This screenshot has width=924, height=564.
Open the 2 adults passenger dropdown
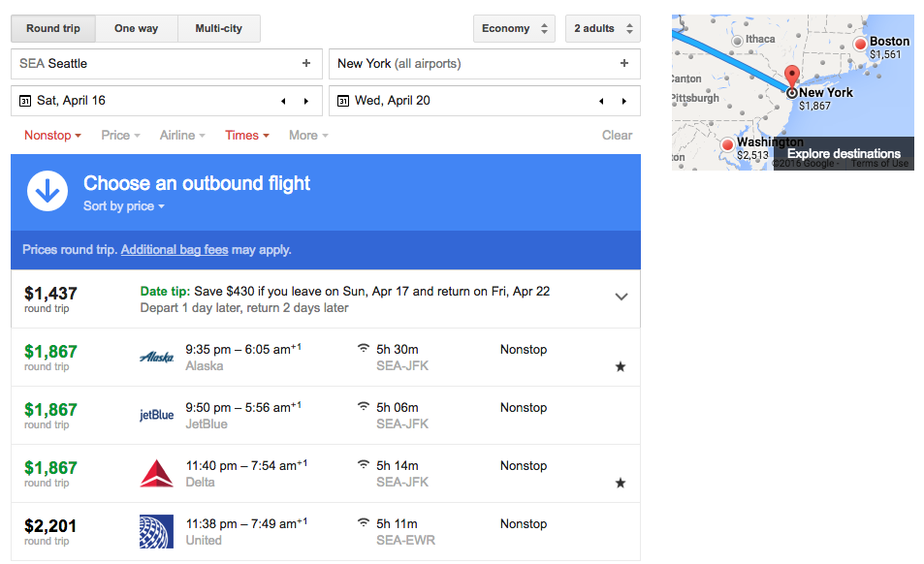pos(603,28)
